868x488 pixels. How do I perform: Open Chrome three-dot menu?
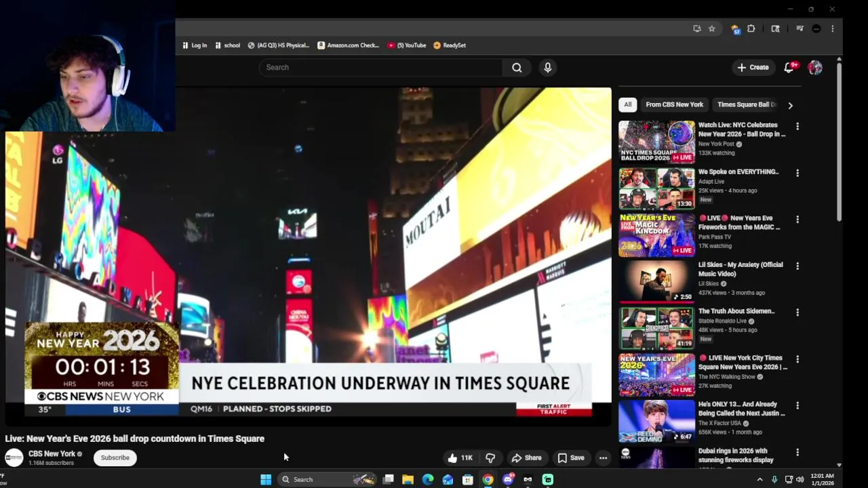tap(833, 28)
